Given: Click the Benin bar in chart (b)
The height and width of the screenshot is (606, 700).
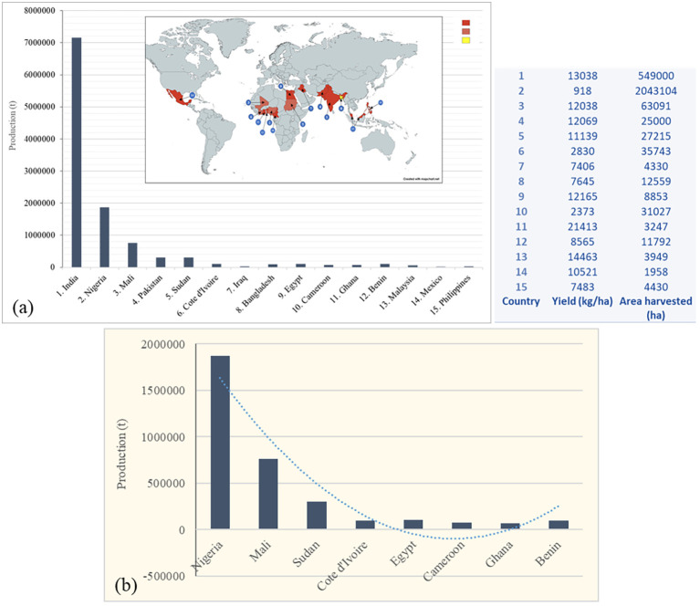Looking at the screenshot, I should coord(559,525).
